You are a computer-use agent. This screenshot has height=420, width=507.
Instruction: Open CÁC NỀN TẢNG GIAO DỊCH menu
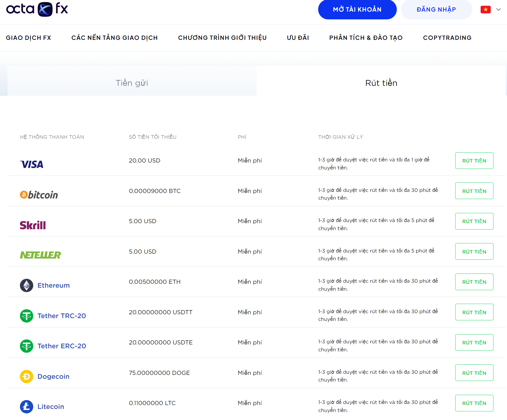pos(115,38)
